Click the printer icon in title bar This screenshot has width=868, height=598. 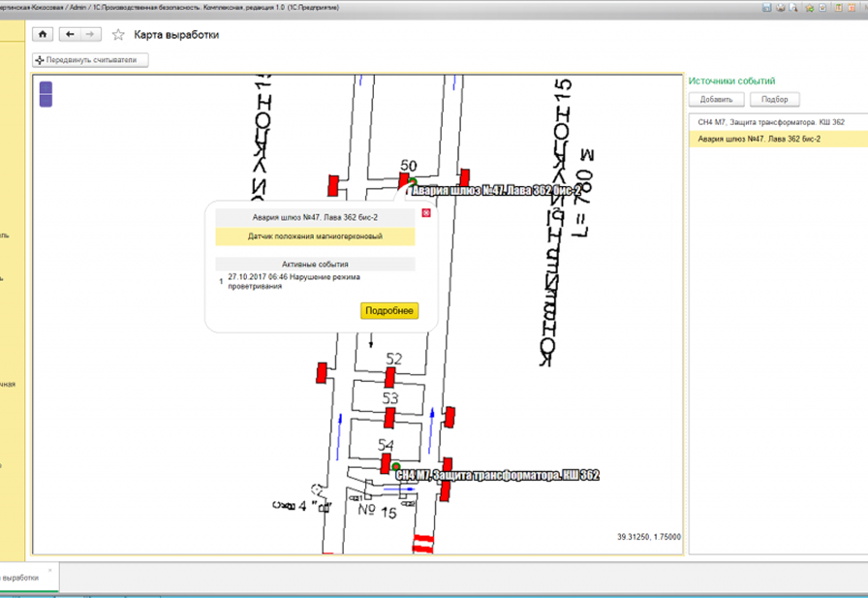point(779,7)
